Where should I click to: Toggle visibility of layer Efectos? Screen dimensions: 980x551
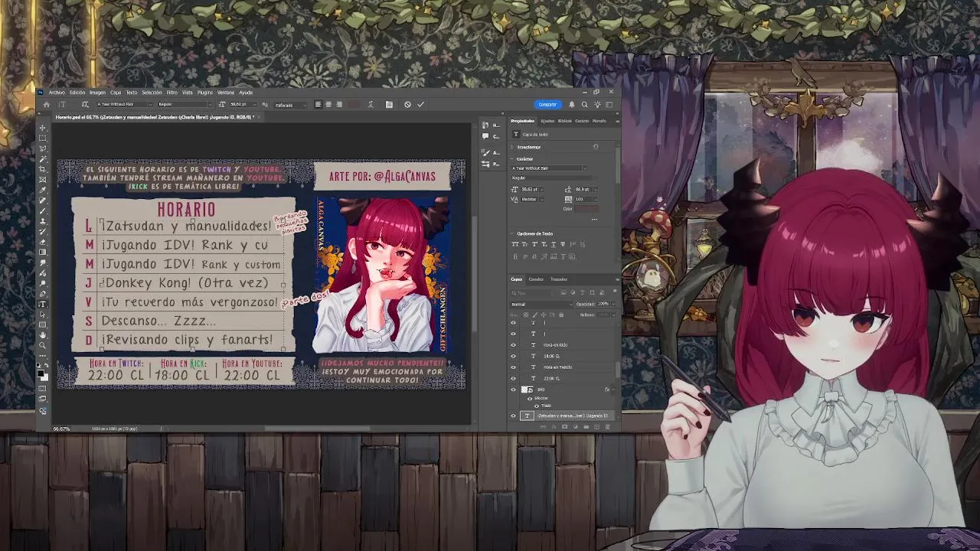[530, 398]
